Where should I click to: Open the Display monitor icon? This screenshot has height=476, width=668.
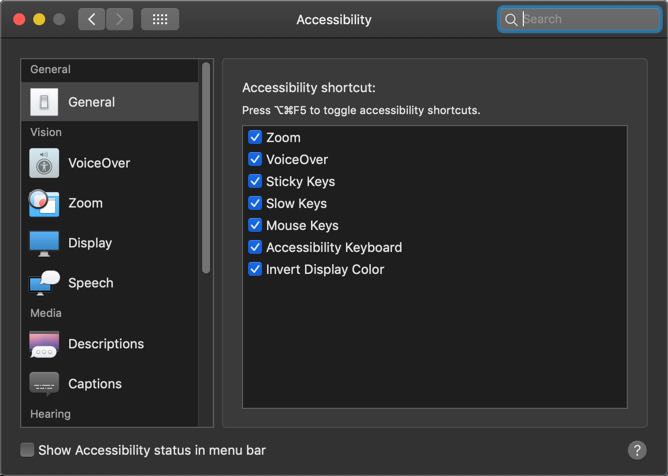[44, 243]
